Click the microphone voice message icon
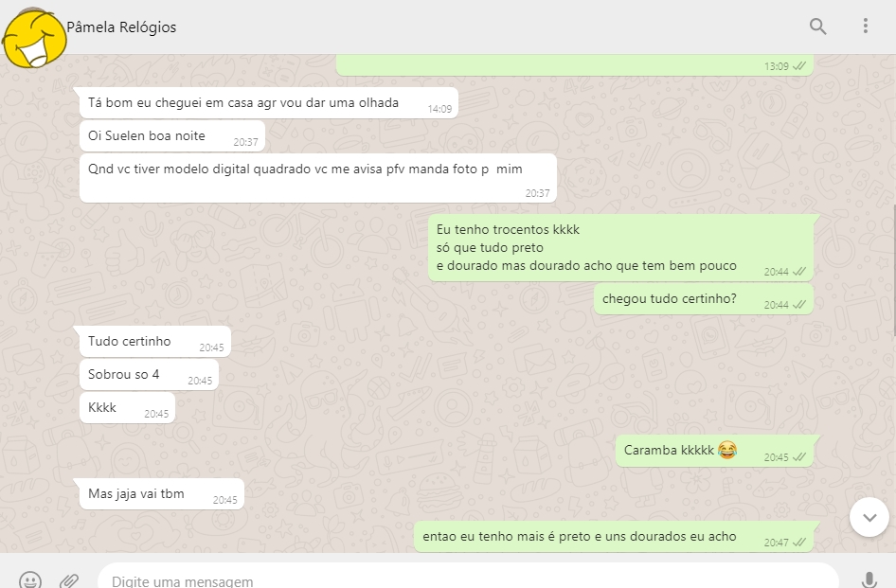This screenshot has width=896, height=588. click(869, 579)
